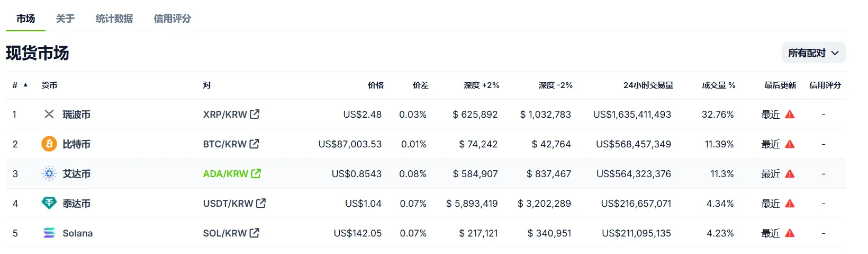This screenshot has height=254, width=868.
Task: Click the Bitcoin orange logo icon
Action: [49, 144]
